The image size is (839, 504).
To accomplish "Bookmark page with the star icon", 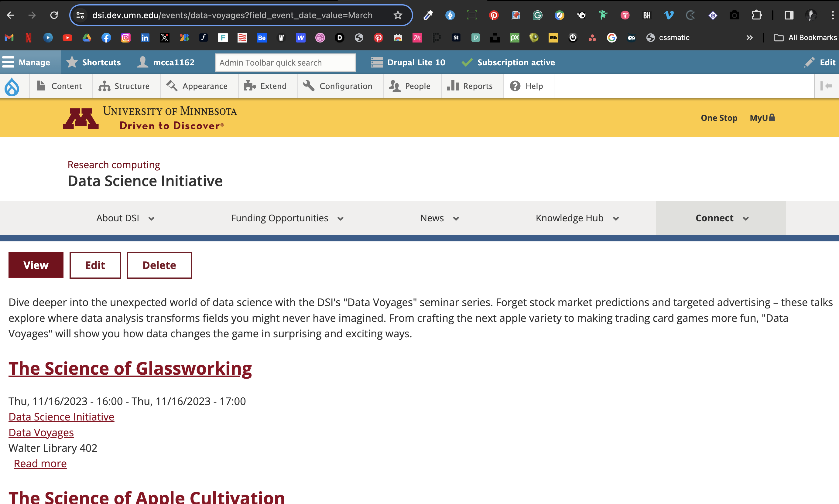I will (398, 15).
